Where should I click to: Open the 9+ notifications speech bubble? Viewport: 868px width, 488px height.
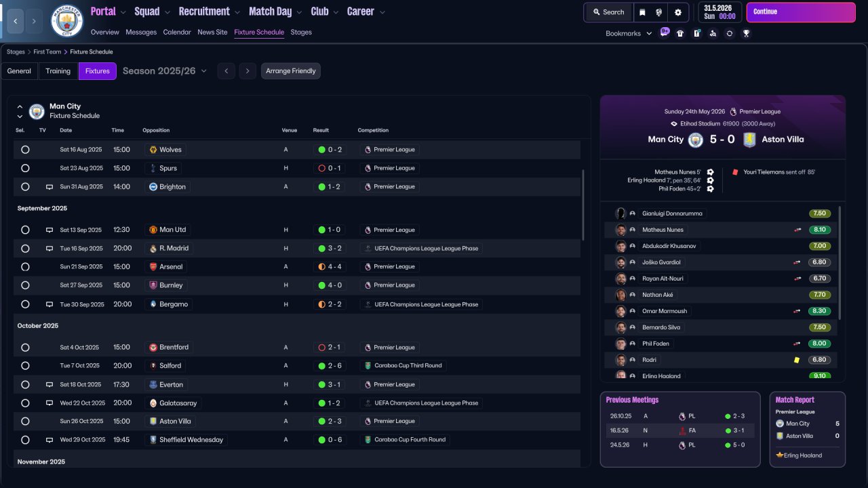665,33
